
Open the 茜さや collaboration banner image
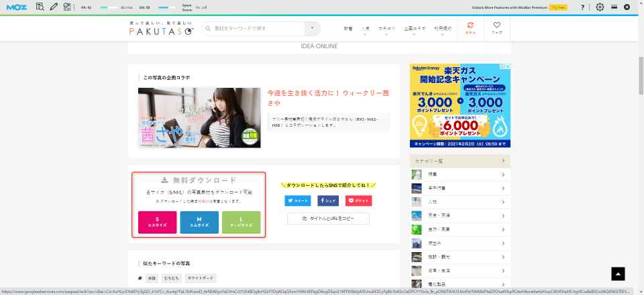pos(199,118)
